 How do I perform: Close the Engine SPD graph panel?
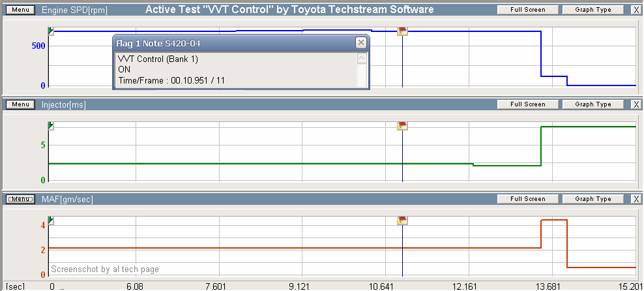pos(636,10)
